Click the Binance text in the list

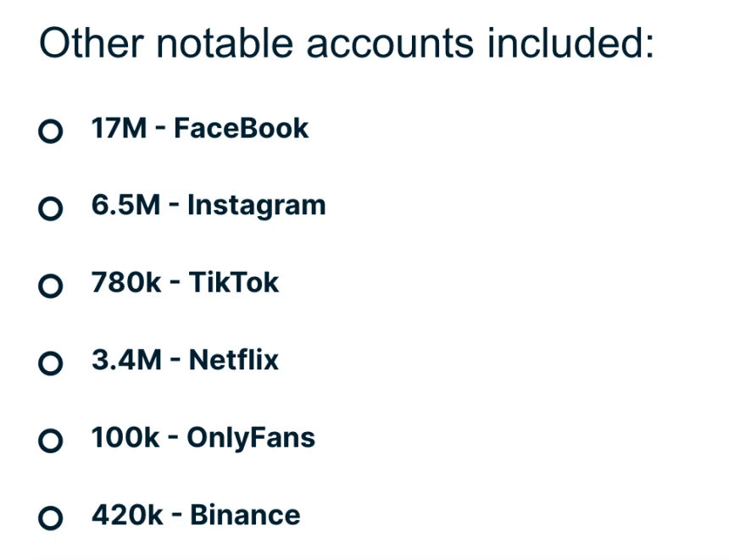[245, 515]
